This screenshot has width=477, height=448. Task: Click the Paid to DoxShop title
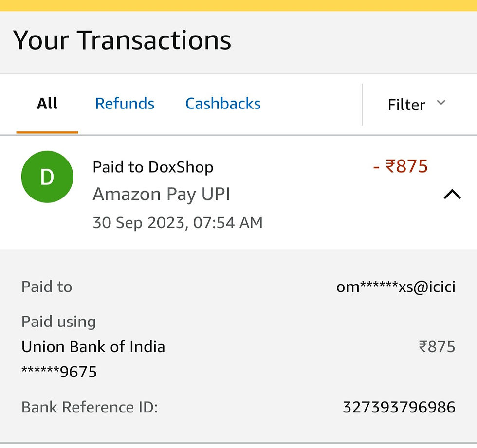(153, 167)
